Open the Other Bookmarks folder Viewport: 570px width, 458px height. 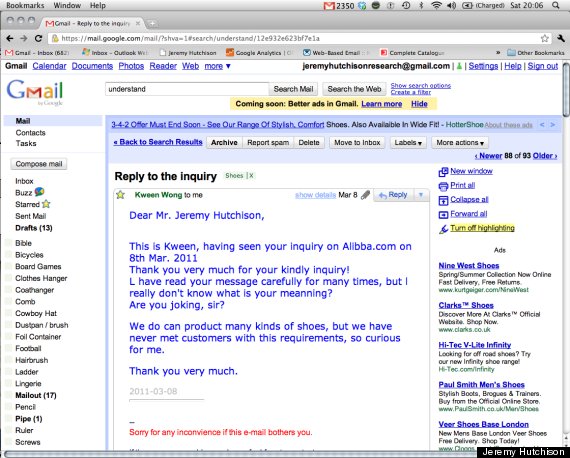coord(535,53)
